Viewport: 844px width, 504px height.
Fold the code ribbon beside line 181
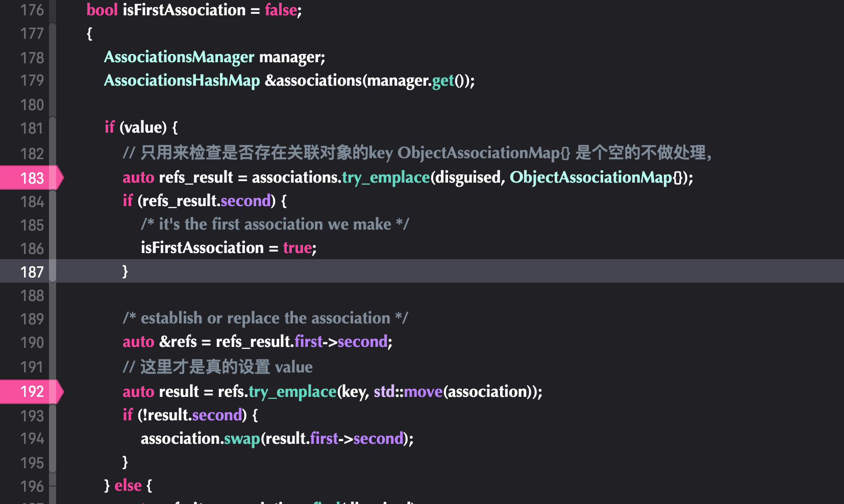(x=53, y=128)
